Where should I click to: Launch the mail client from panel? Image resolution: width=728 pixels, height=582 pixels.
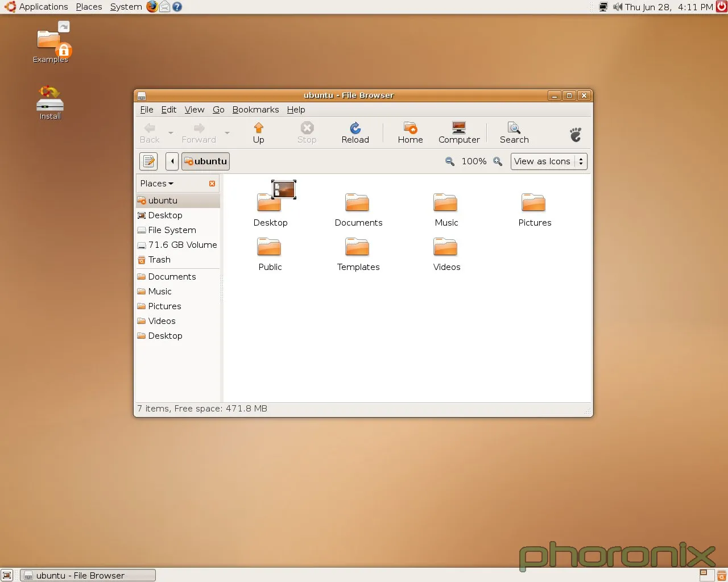[164, 7]
